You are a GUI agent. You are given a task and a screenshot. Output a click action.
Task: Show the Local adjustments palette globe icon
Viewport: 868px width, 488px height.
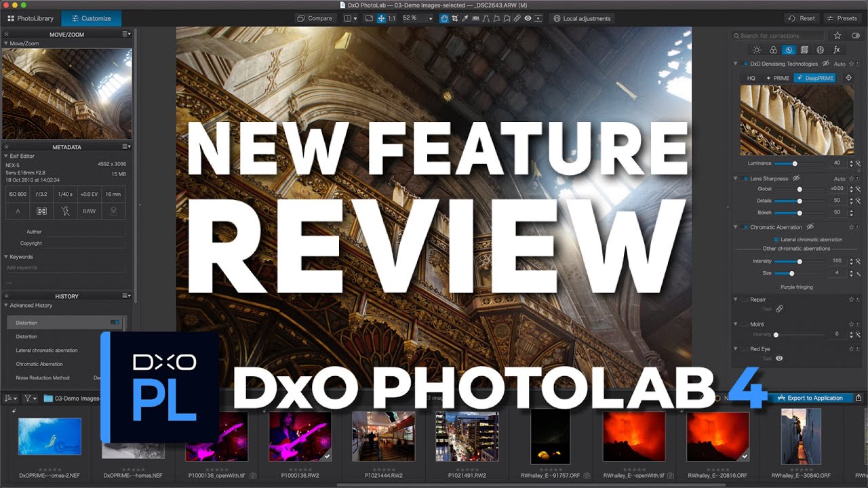click(x=821, y=49)
